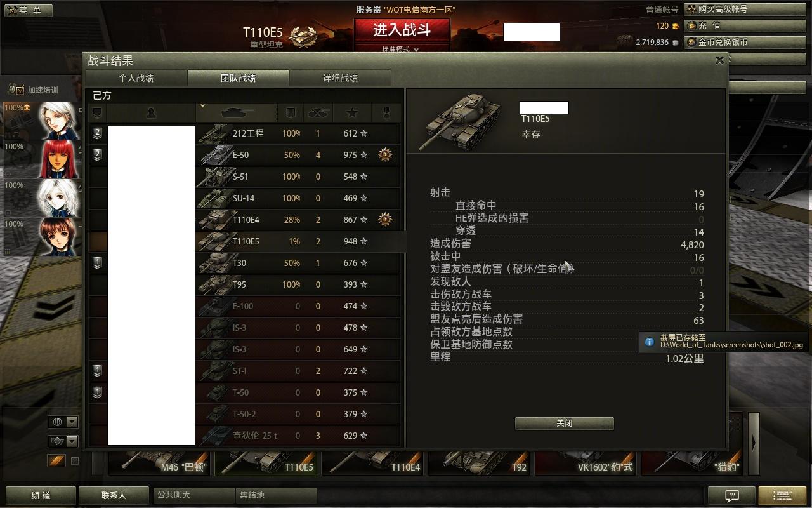Sort by medals column header icon
This screenshot has width=812, height=508.
click(384, 113)
